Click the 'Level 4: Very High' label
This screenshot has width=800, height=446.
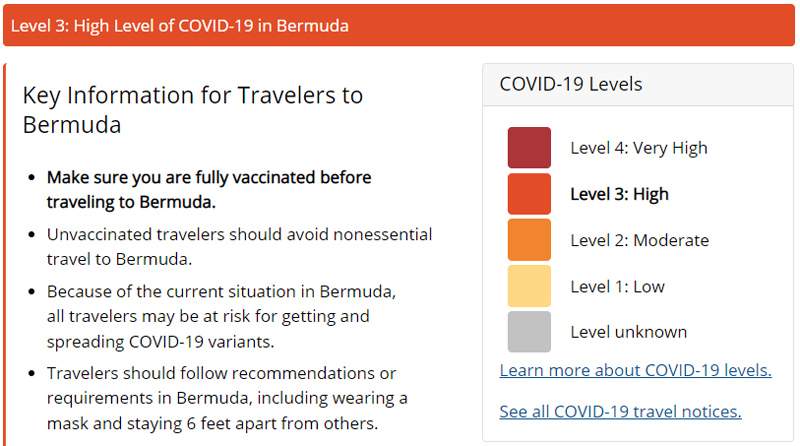(638, 148)
